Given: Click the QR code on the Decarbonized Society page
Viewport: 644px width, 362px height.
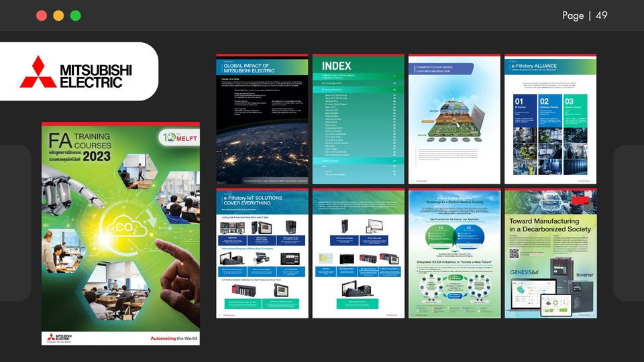Looking at the screenshot, I should pos(515,253).
